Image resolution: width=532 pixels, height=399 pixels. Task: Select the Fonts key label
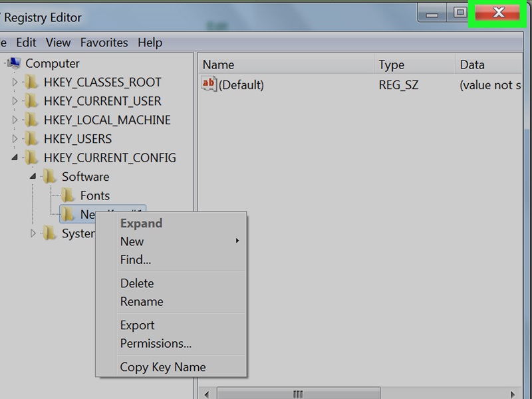pos(95,196)
